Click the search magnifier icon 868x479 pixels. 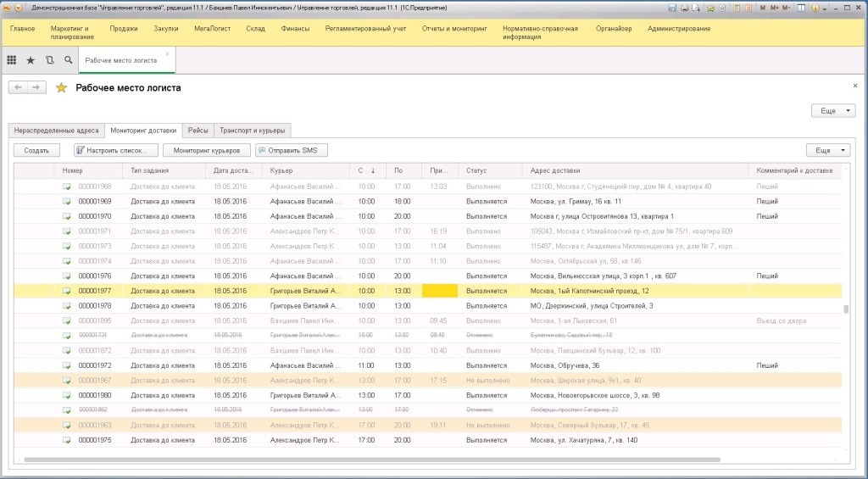(68, 60)
